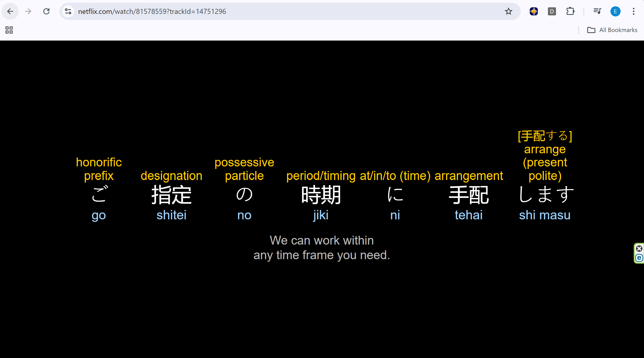
Task: Open the apps grid shortcut
Action: [9, 30]
